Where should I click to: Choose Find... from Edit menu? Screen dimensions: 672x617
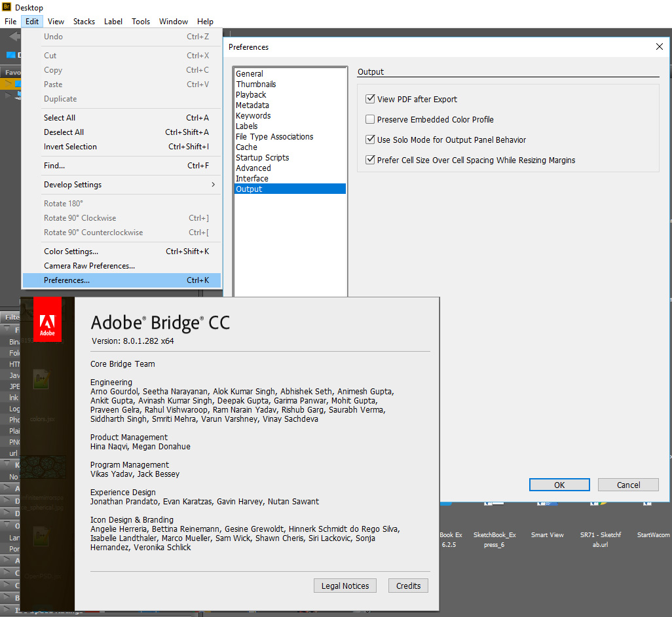click(122, 166)
